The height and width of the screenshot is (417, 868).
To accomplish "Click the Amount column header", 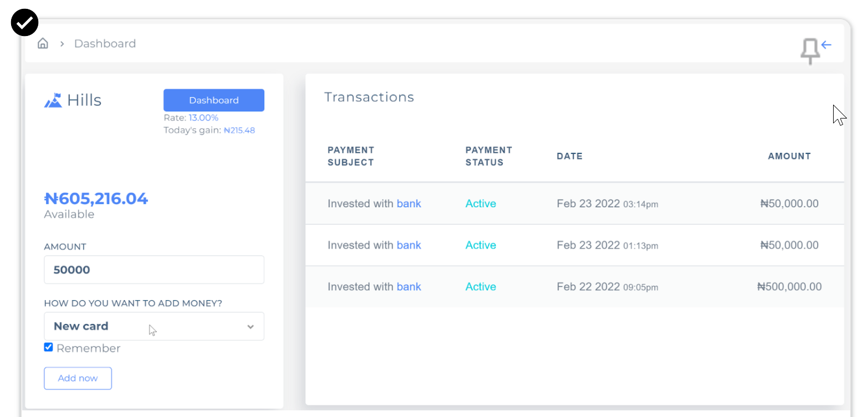I will (789, 156).
